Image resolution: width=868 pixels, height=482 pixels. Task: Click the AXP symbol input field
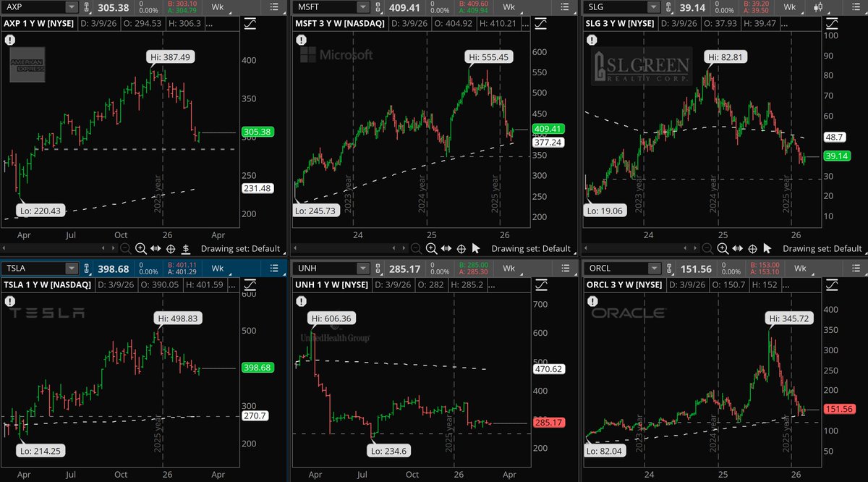point(33,7)
